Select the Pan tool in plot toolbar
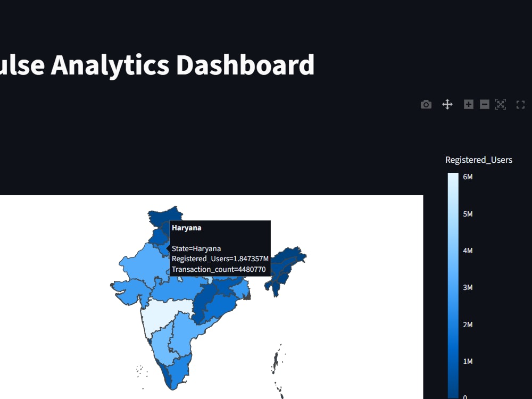The width and height of the screenshot is (532, 399). coord(447,104)
